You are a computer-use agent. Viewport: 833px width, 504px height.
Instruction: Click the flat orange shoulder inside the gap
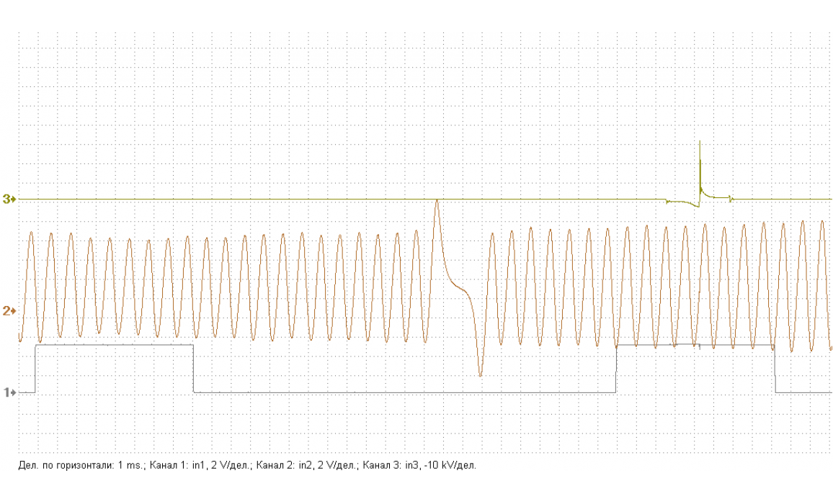click(459, 287)
